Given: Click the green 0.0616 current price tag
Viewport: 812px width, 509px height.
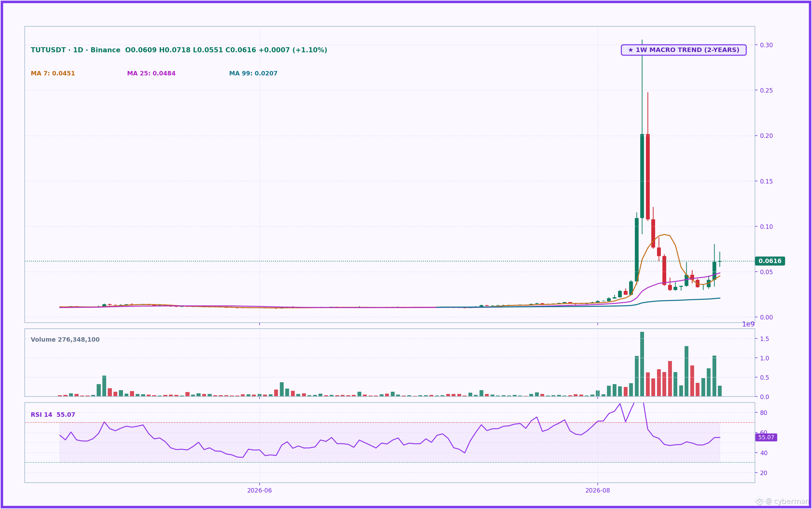Looking at the screenshot, I should (770, 261).
